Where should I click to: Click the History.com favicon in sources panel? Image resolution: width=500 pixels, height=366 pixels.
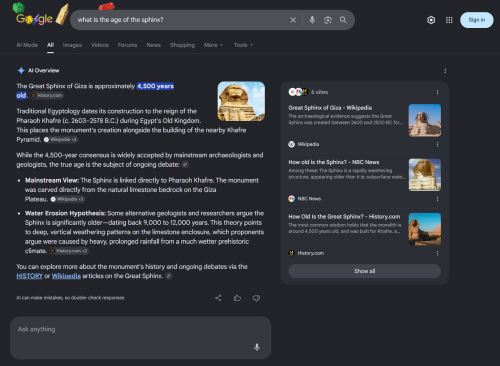pos(291,253)
